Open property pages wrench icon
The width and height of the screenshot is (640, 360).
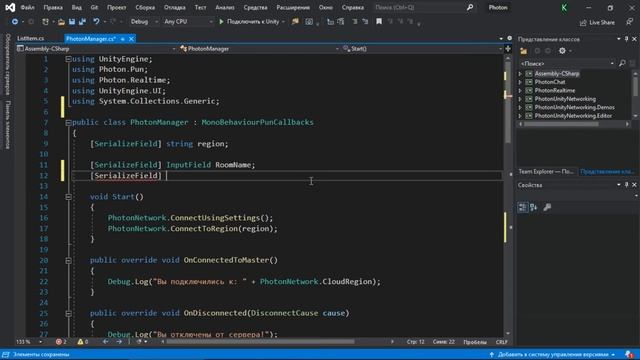pyautogui.click(x=547, y=207)
